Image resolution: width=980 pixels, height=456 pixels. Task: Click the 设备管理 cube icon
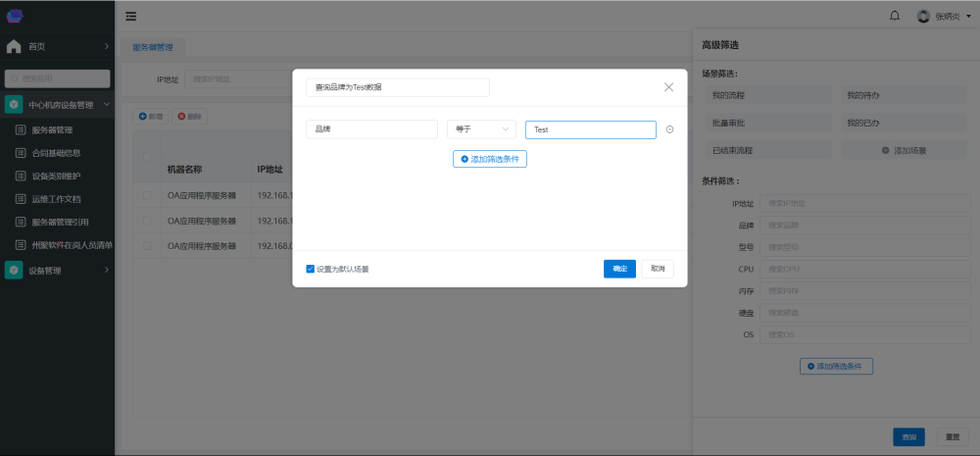click(14, 271)
